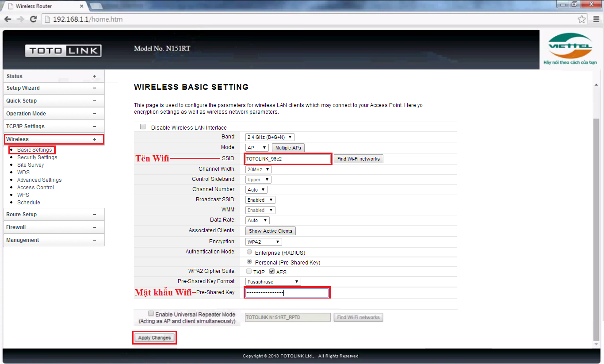Open a new browser tab
Viewport: 604px width, 364px height.
(x=96, y=6)
